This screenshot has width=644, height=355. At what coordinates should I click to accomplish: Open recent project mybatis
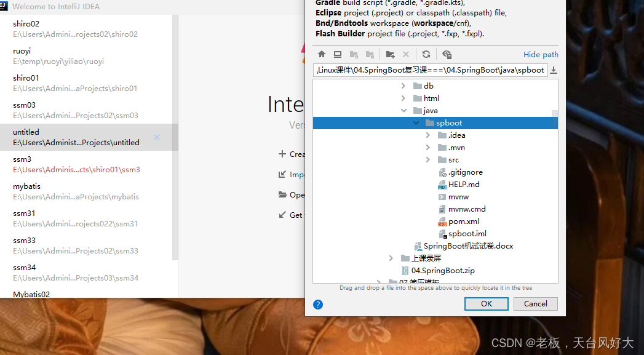[x=86, y=191]
